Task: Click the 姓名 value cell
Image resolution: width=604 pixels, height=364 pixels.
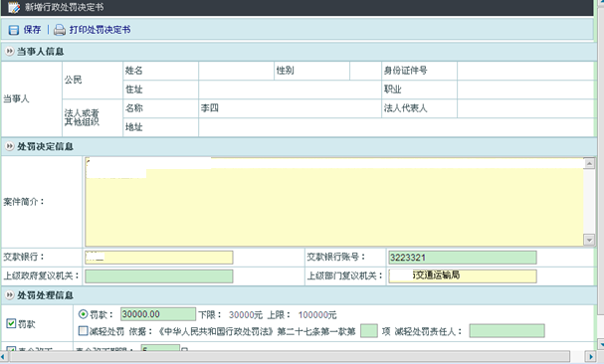Action: click(x=236, y=71)
